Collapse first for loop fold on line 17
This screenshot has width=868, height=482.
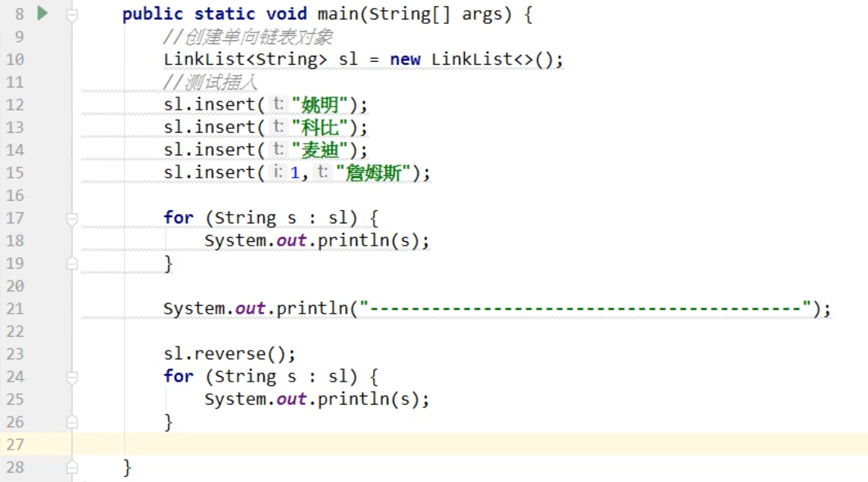[x=72, y=219]
